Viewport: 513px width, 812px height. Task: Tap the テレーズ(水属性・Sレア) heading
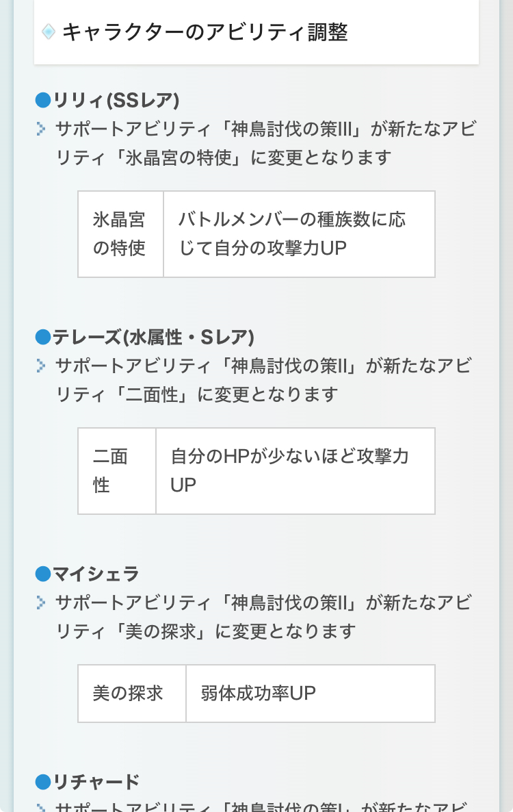point(154,337)
